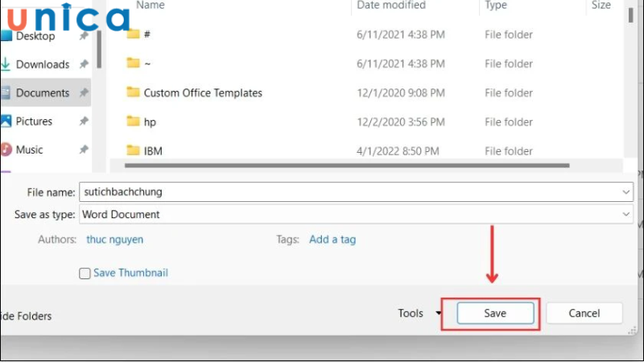This screenshot has width=644, height=362.
Task: Click the Custom Office Templates folder icon
Action: 133,93
